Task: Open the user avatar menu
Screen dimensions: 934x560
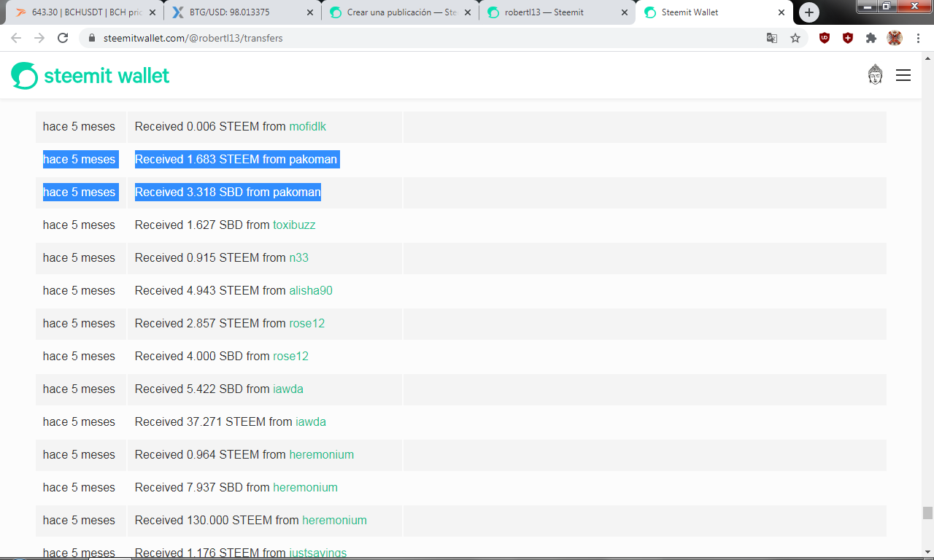Action: point(875,74)
